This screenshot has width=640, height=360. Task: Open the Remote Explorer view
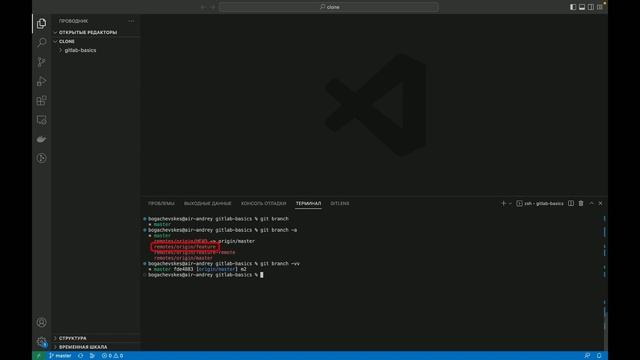pyautogui.click(x=41, y=120)
